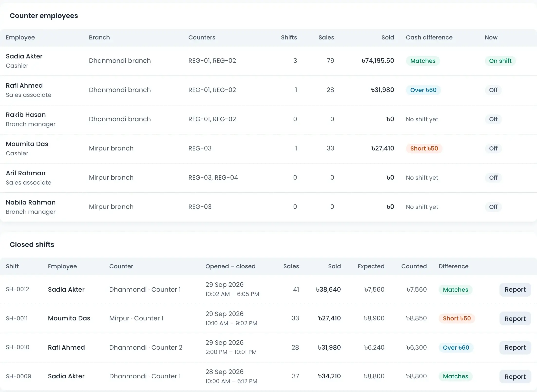This screenshot has height=392, width=537.
Task: Click shift ID SH-0010
Action: (18, 347)
